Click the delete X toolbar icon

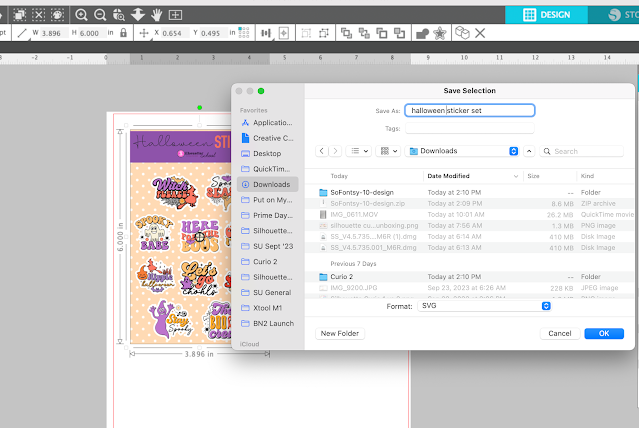pos(480,33)
